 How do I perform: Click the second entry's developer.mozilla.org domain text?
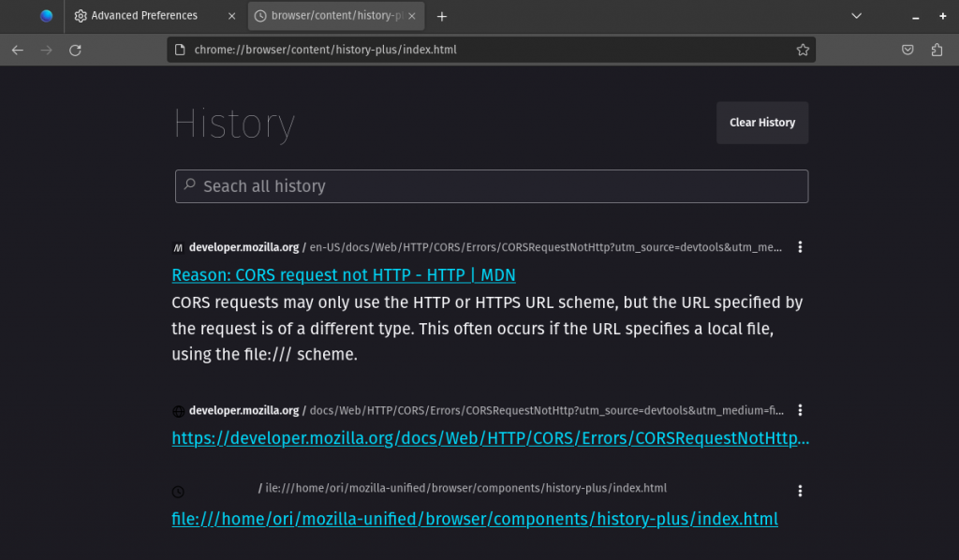click(243, 411)
